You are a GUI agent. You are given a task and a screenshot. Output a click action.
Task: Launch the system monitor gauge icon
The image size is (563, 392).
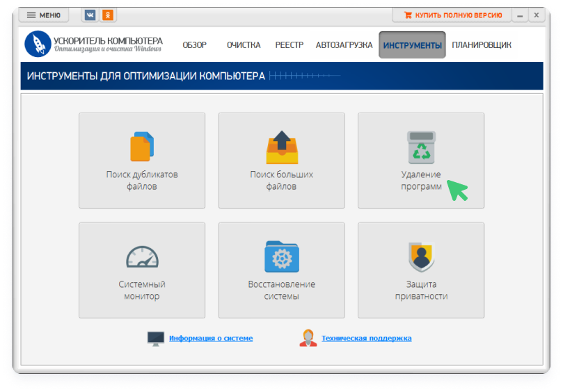click(x=142, y=256)
